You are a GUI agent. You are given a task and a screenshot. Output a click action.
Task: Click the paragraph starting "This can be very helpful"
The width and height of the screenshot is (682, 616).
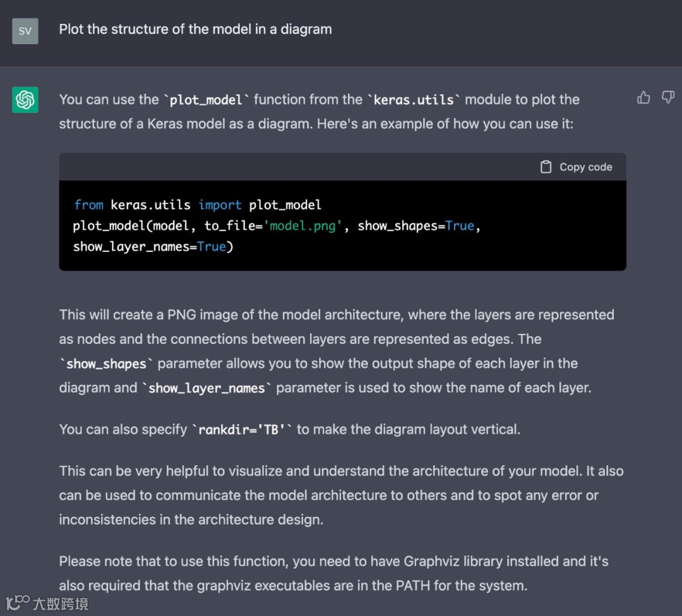(341, 495)
